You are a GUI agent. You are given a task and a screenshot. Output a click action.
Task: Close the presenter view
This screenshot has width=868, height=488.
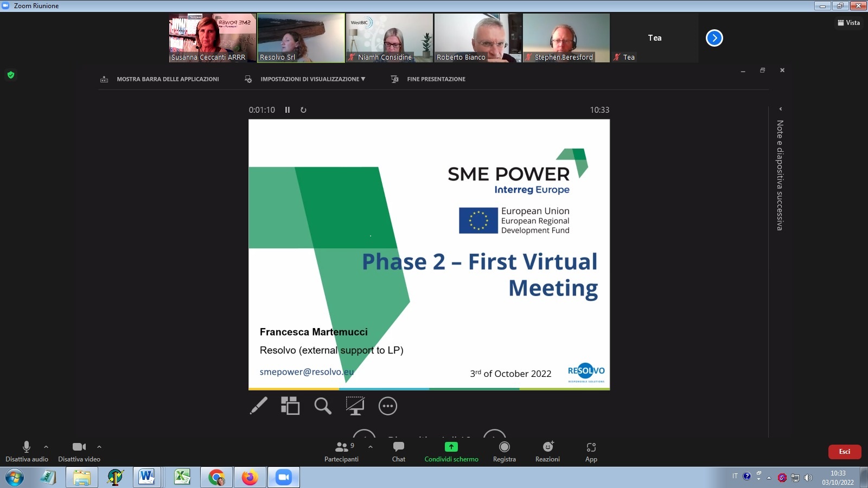(782, 70)
